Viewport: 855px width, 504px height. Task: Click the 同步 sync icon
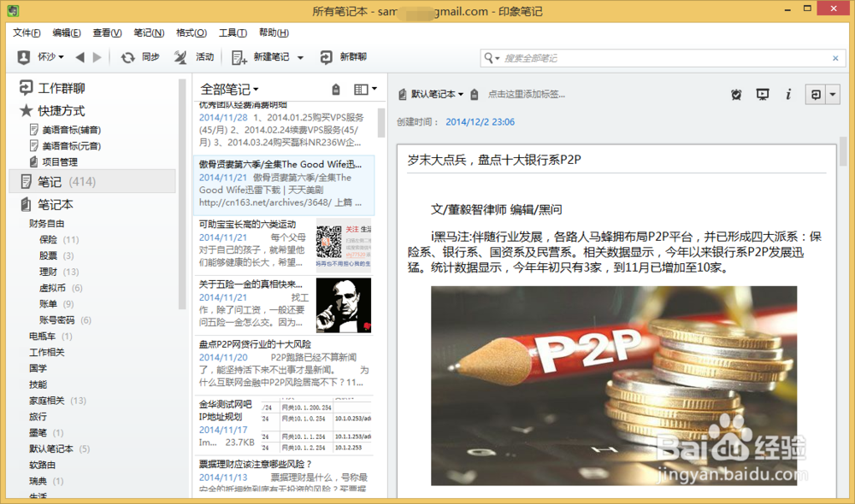point(127,57)
